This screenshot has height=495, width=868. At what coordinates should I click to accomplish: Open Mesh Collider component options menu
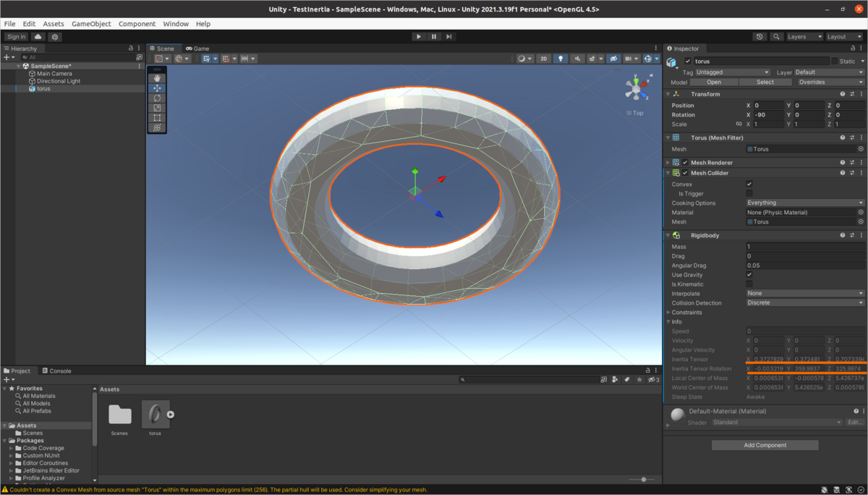pyautogui.click(x=861, y=173)
